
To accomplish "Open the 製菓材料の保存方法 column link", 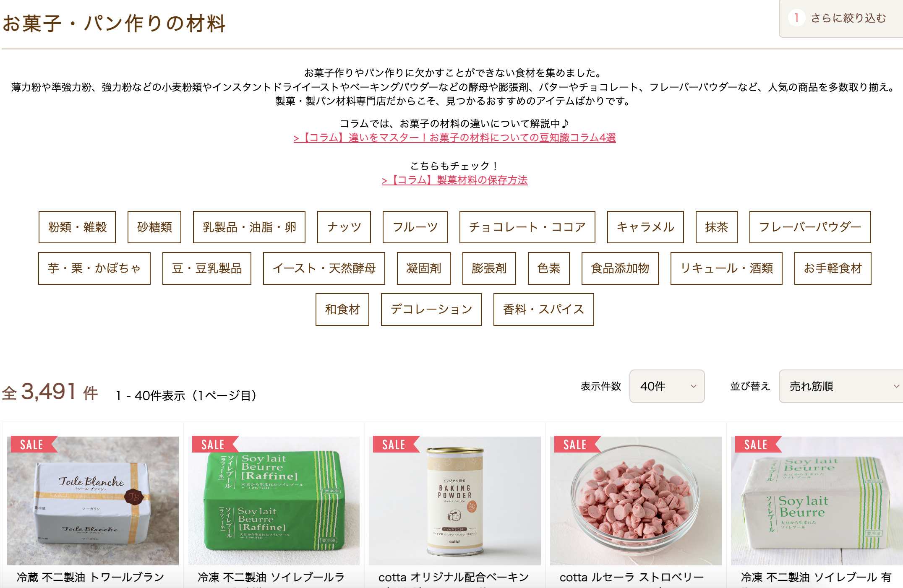I will 455,180.
